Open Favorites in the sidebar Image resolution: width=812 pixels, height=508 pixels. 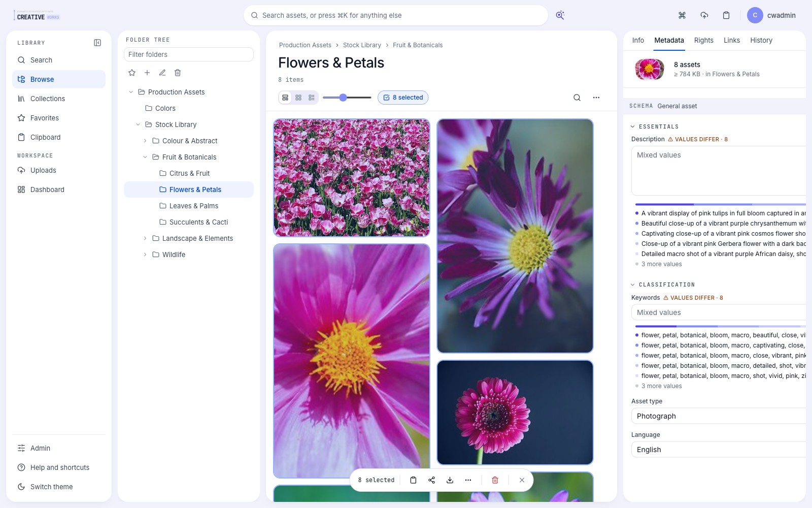(x=59, y=118)
